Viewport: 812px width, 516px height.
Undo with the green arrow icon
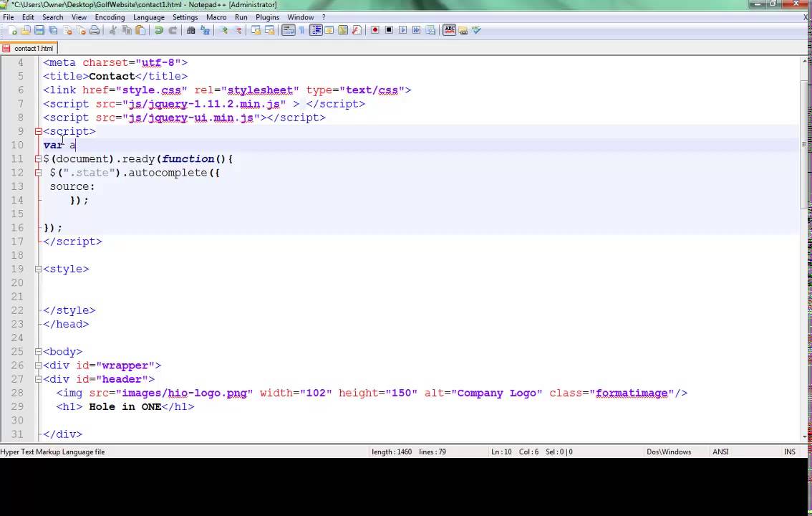[x=159, y=31]
